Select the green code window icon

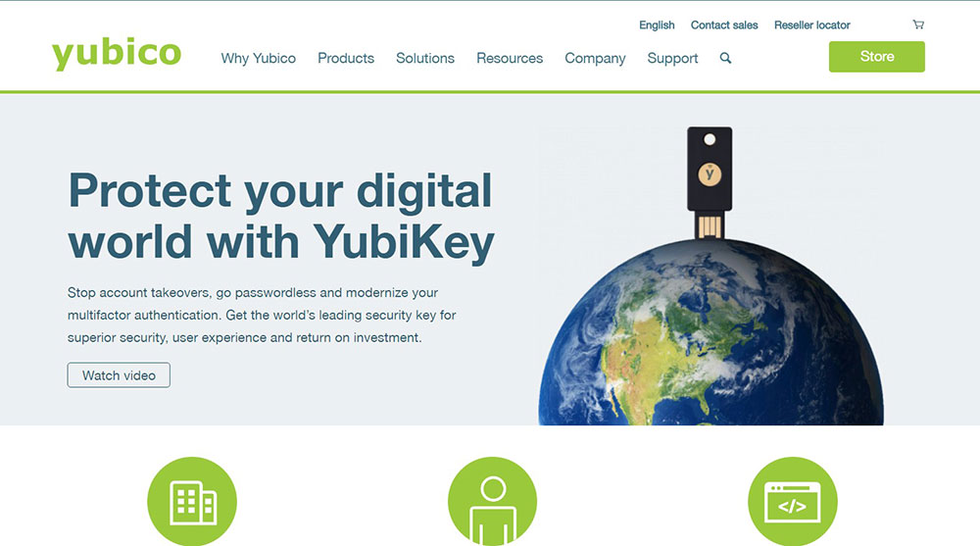pos(793,502)
